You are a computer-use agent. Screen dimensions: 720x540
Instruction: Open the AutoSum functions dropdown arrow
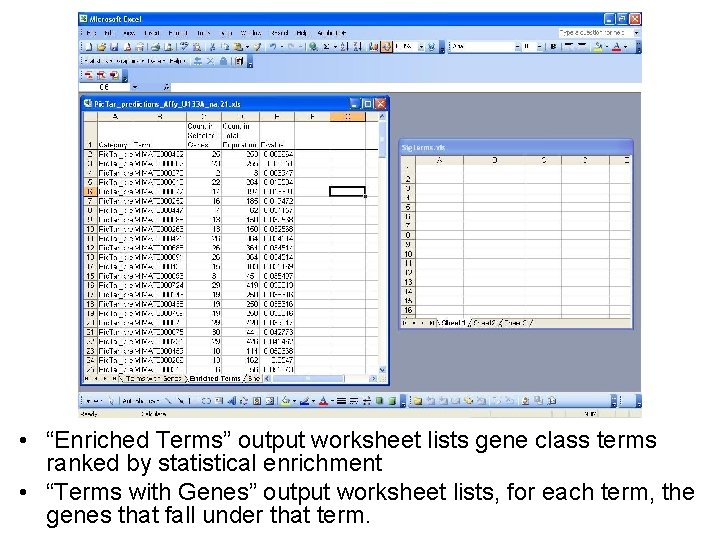[335, 46]
